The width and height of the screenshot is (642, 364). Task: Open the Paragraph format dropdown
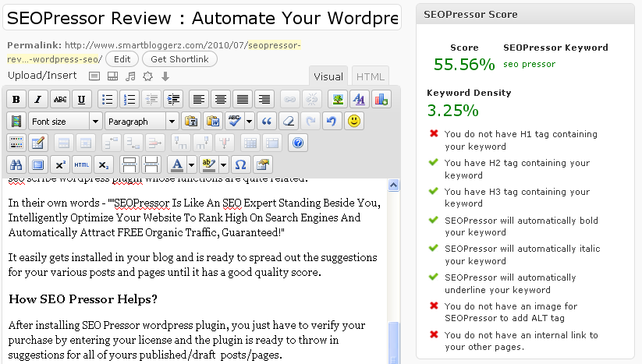coord(141,121)
